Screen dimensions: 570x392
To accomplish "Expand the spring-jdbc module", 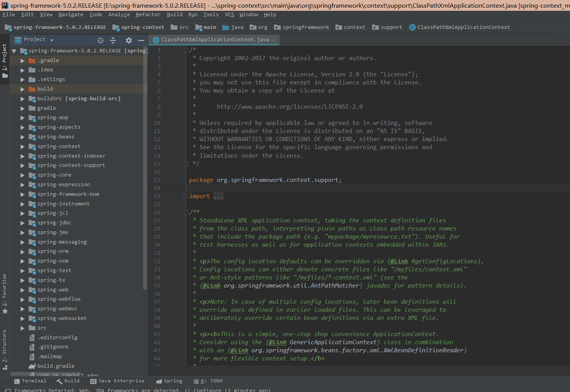I will (22, 223).
